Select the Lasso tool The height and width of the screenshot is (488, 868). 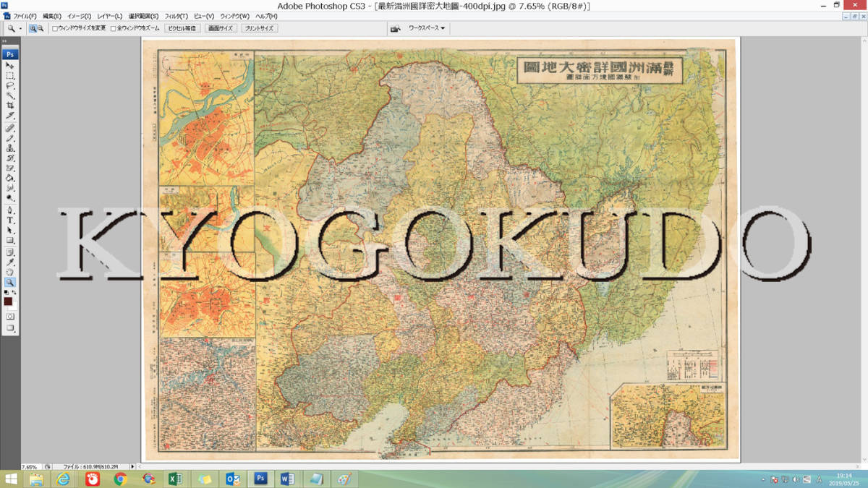point(10,85)
